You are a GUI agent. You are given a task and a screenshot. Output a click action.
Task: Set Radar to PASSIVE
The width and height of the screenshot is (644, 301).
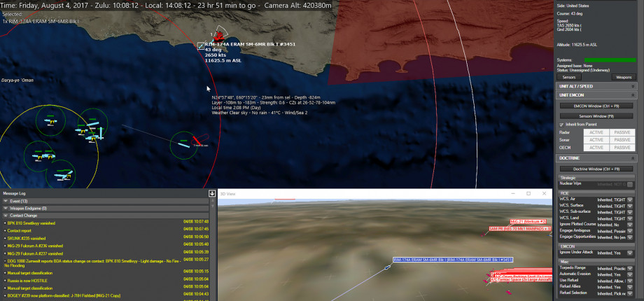click(622, 132)
